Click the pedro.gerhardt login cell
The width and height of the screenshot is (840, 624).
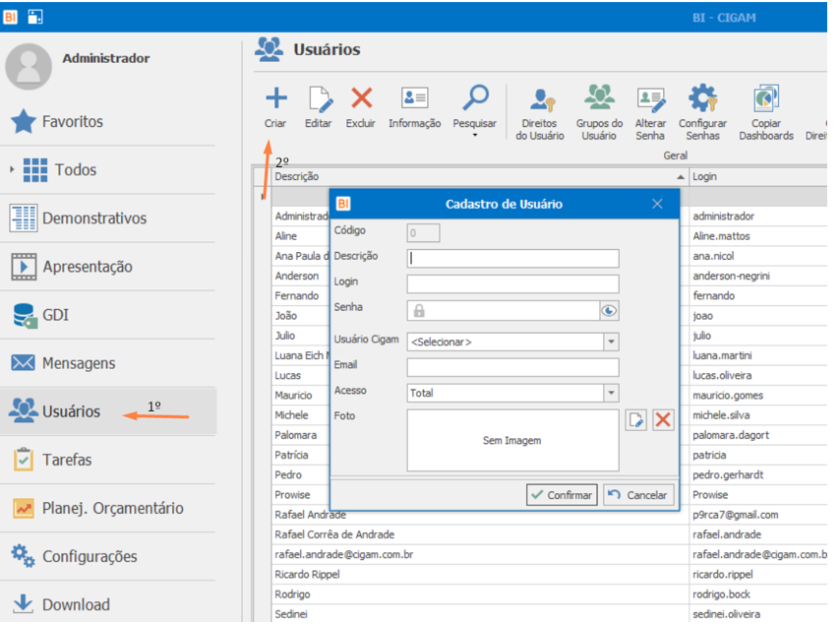(758, 474)
